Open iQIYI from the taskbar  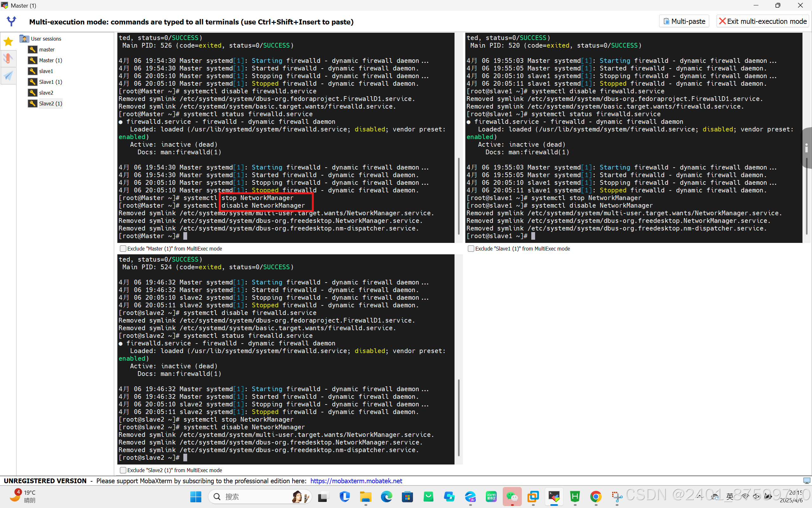point(491,497)
